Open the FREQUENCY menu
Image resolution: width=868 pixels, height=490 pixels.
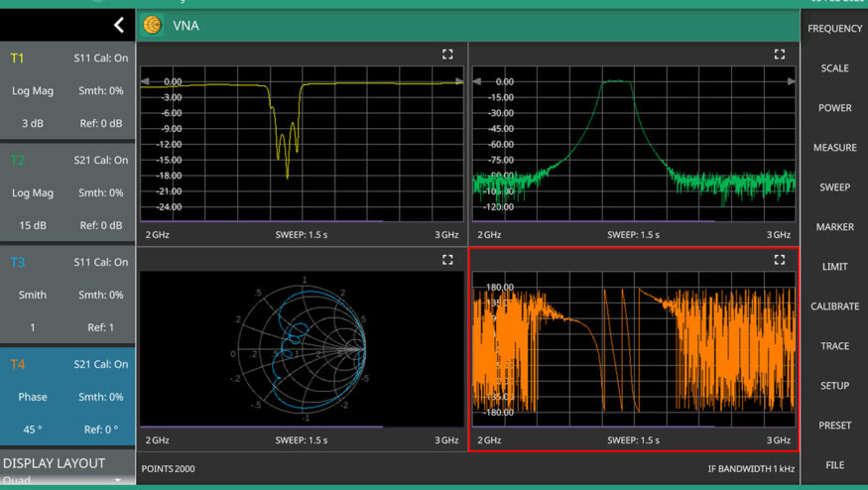[834, 29]
